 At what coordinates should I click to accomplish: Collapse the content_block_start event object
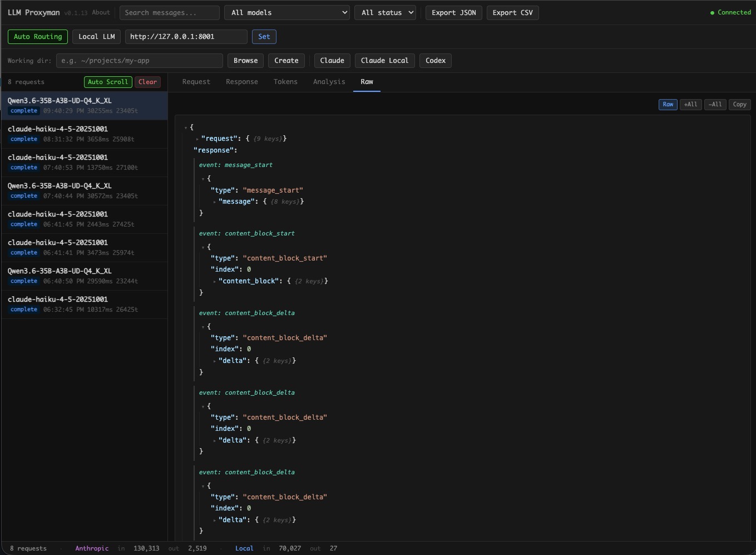203,247
